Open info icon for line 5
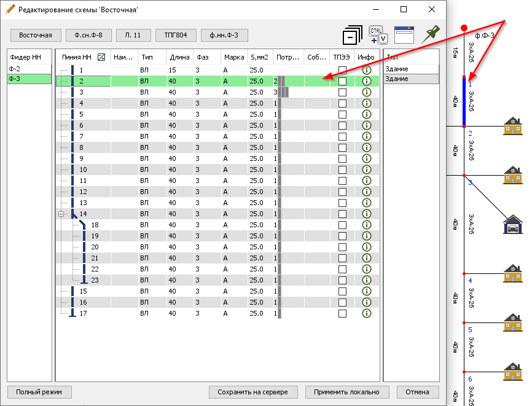This screenshot has height=406, width=532. (x=366, y=114)
